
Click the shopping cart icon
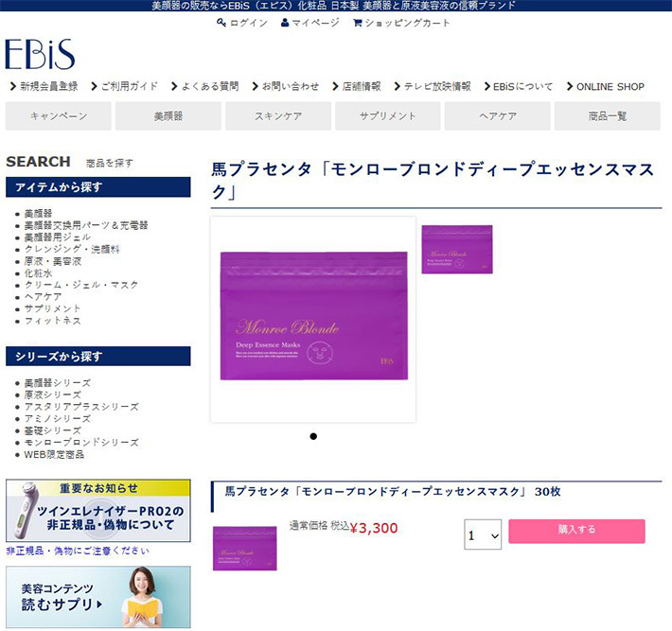[x=358, y=23]
